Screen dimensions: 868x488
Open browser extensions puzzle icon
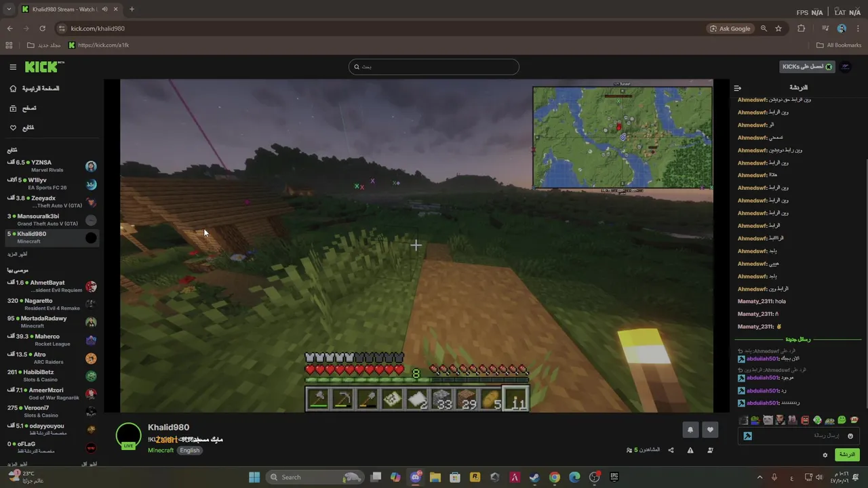tap(802, 28)
